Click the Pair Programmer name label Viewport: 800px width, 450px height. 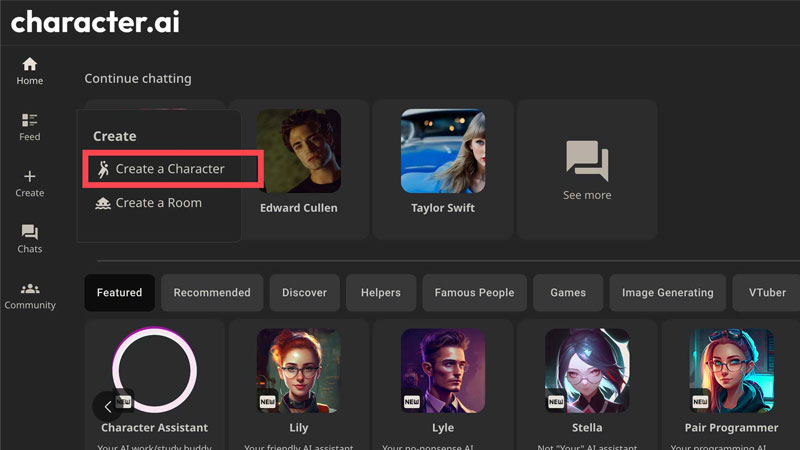[x=731, y=428]
